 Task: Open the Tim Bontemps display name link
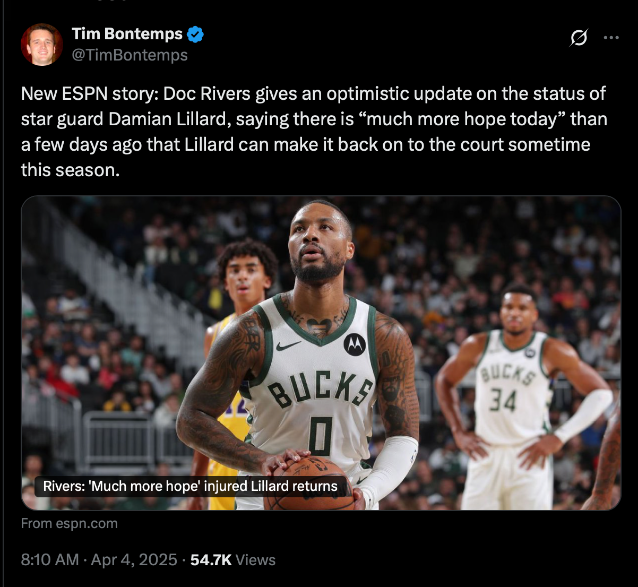(x=127, y=34)
